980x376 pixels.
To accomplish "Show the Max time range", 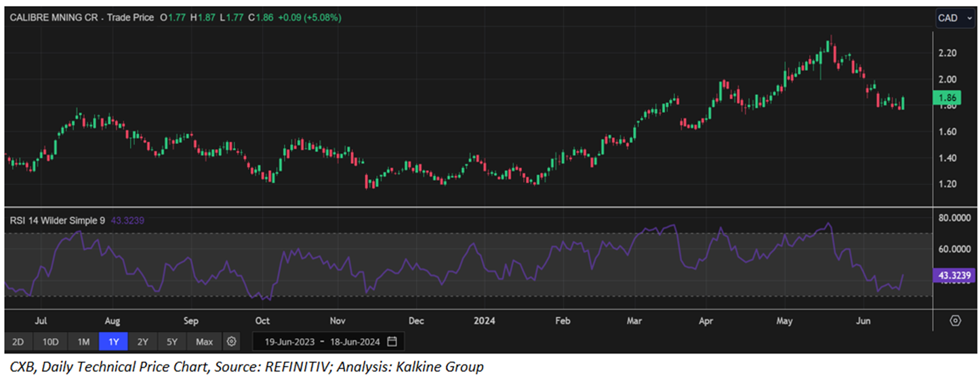I will coord(204,341).
